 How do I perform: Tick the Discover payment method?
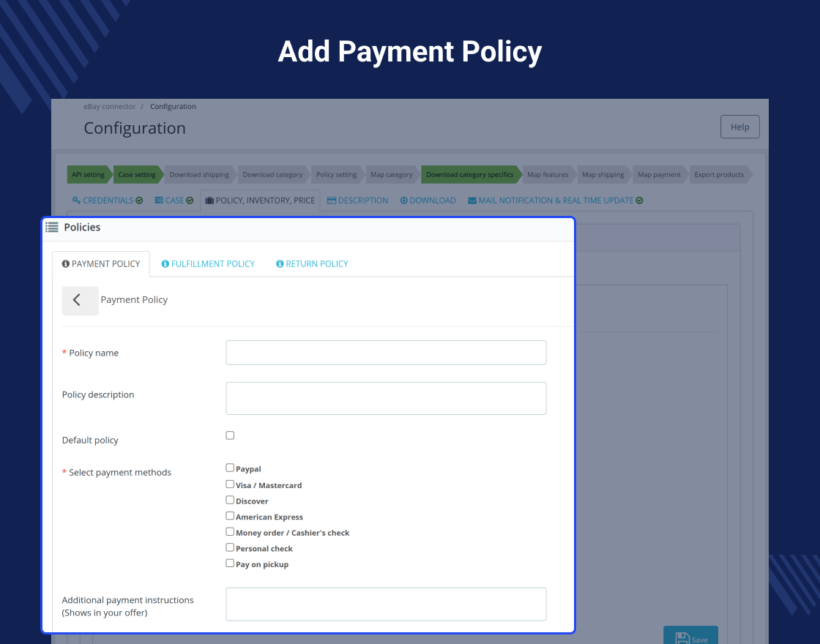point(230,500)
